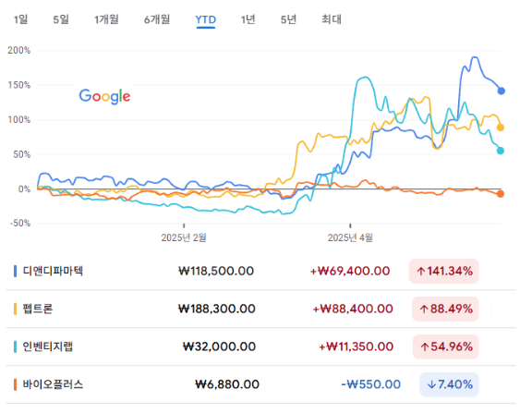Switch to the 1개월 range tab
This screenshot has width=532, height=413.
tap(106, 19)
